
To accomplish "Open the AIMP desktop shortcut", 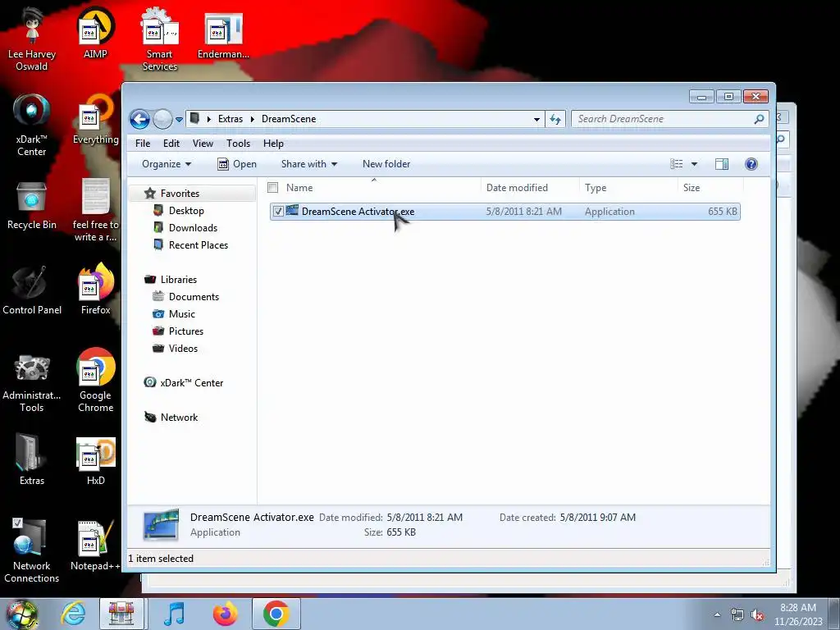I will click(95, 33).
